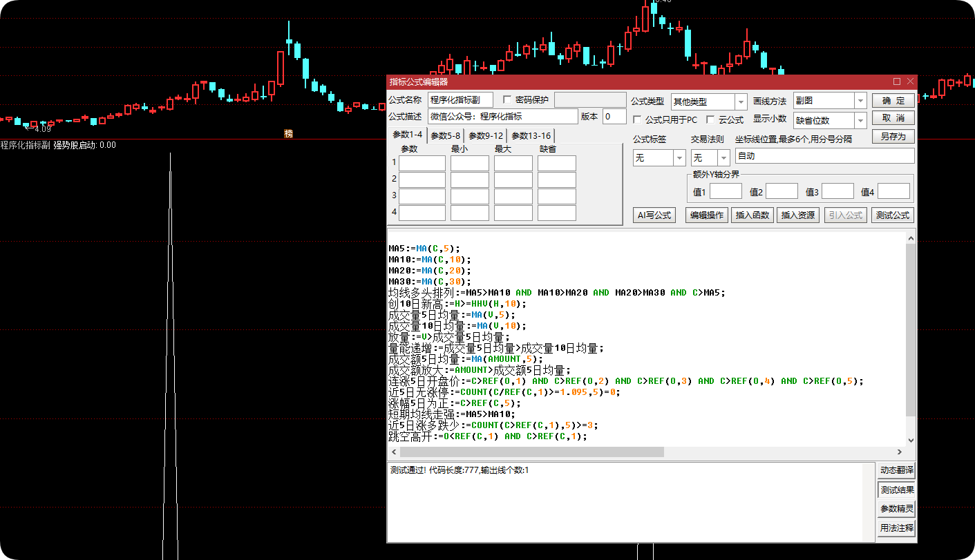Switch to the 参数5-8 tab
975x560 pixels.
point(446,135)
